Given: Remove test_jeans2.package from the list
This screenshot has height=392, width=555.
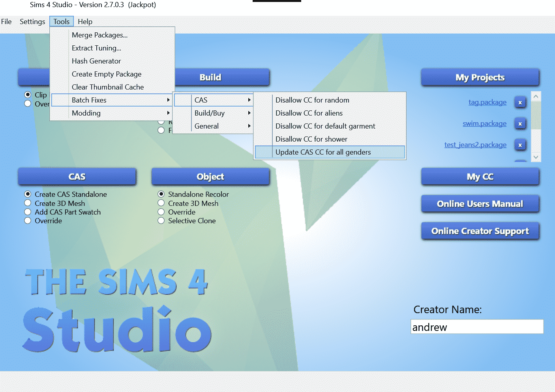Looking at the screenshot, I should pyautogui.click(x=520, y=145).
